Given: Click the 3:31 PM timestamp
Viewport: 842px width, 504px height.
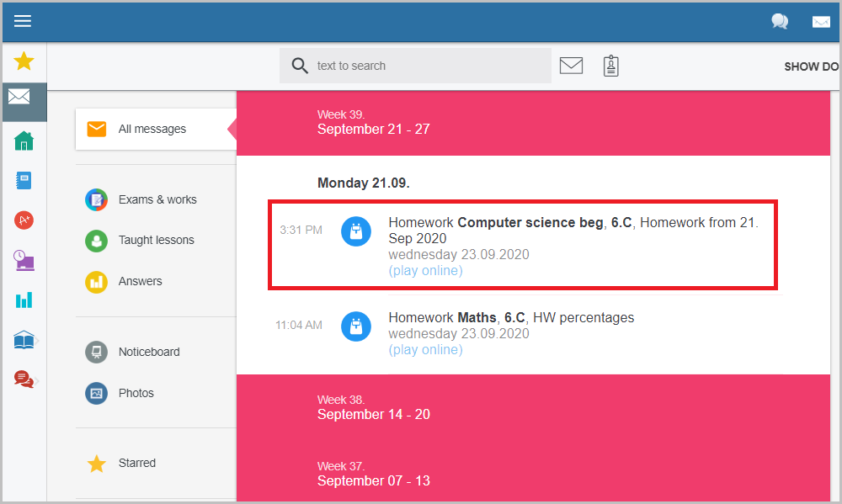Looking at the screenshot, I should 301,230.
